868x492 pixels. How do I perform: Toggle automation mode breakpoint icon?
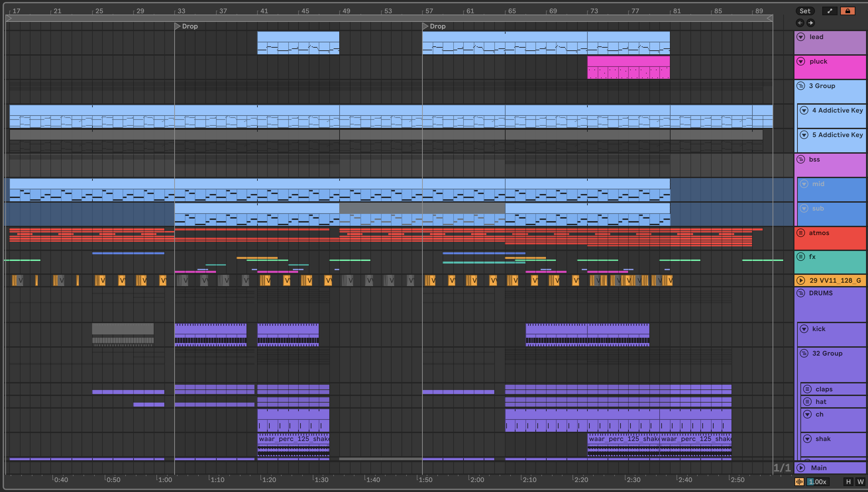pos(830,11)
